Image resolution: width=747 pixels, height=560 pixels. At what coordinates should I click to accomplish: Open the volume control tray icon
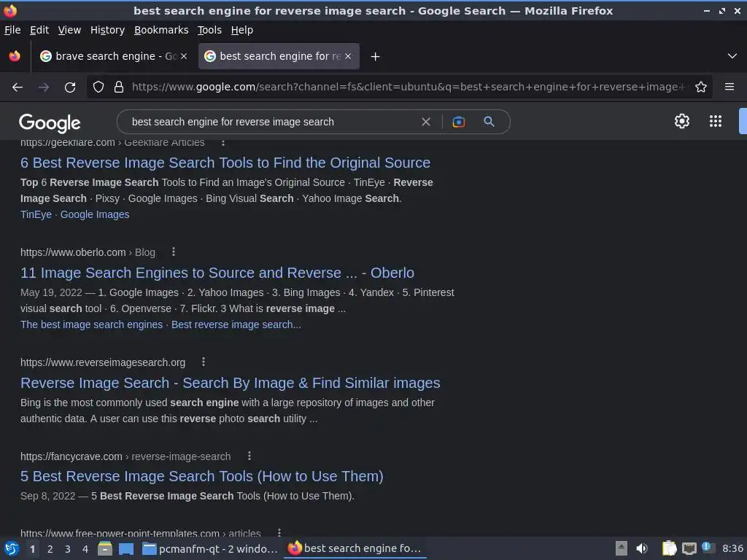tap(642, 548)
